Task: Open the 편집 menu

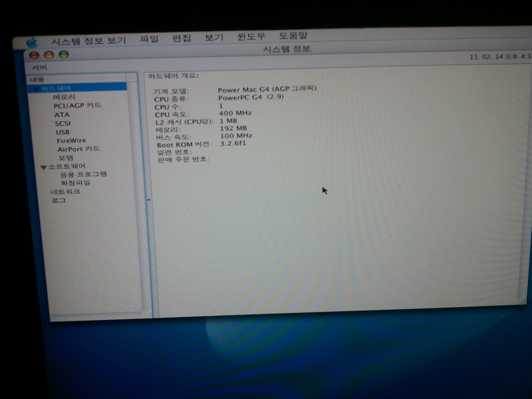Action: tap(181, 38)
